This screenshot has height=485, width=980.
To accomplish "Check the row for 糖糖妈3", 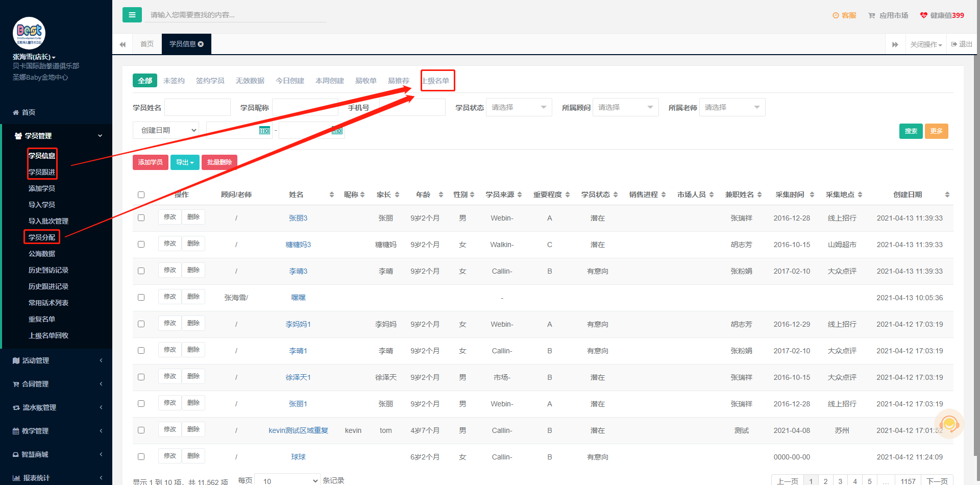I will [141, 244].
